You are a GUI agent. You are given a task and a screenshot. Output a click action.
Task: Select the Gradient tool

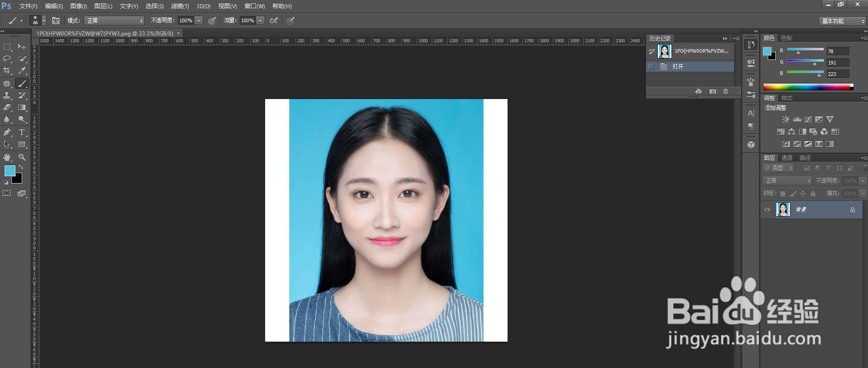(x=22, y=107)
